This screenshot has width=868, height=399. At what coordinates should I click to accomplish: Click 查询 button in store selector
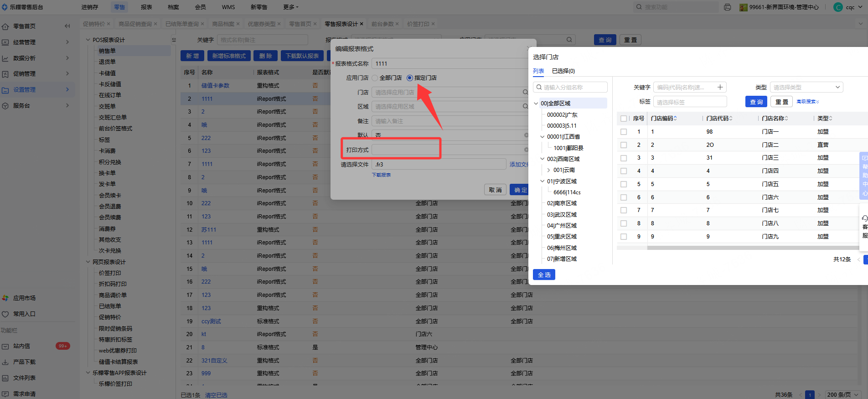pos(756,102)
